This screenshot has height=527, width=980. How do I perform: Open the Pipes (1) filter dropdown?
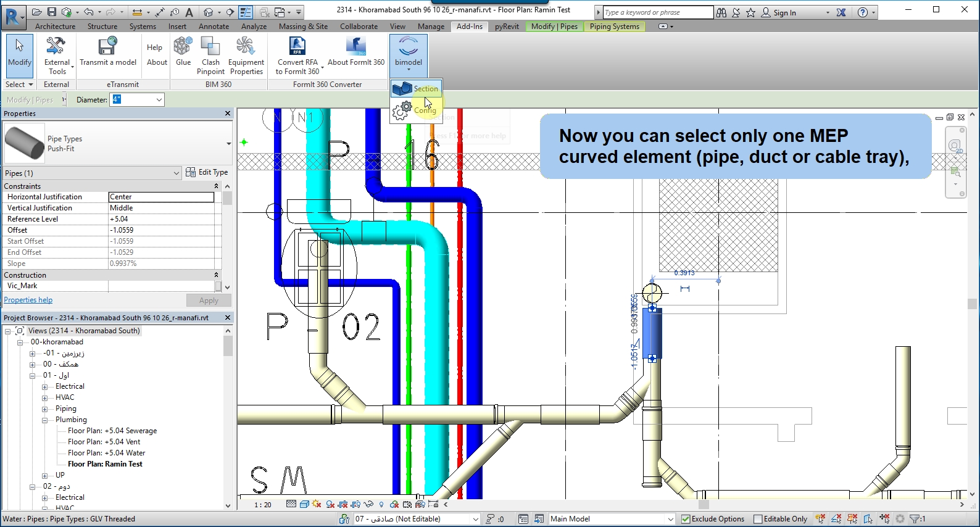[176, 173]
